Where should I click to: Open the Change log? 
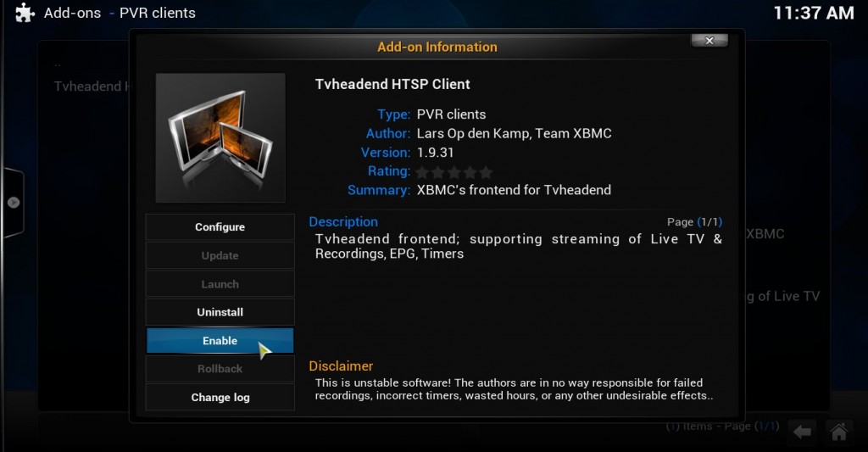(220, 397)
